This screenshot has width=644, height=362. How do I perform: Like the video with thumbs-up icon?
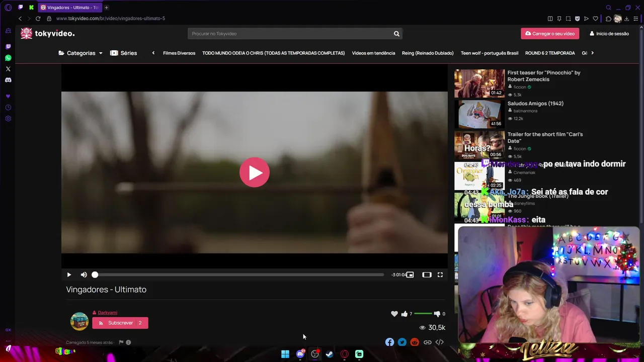[x=405, y=314]
